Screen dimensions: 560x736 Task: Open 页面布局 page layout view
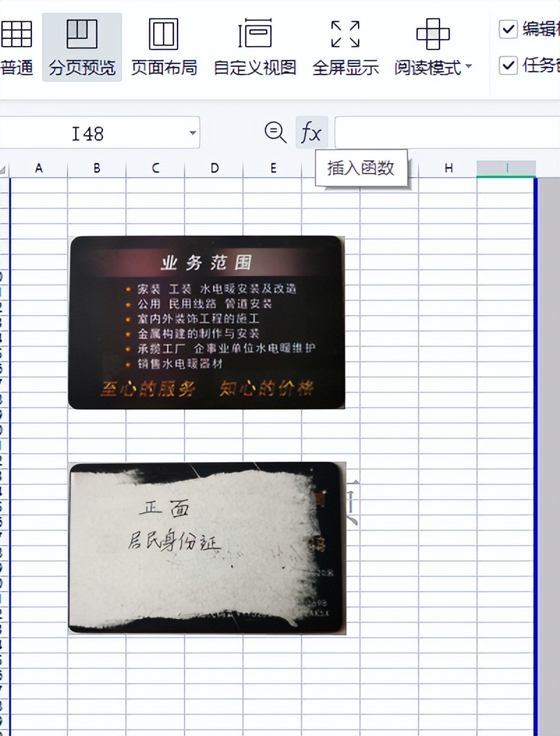pos(164,33)
